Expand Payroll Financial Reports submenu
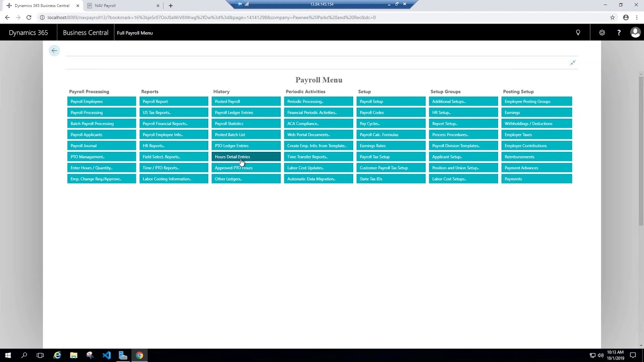644x362 pixels. pyautogui.click(x=174, y=124)
